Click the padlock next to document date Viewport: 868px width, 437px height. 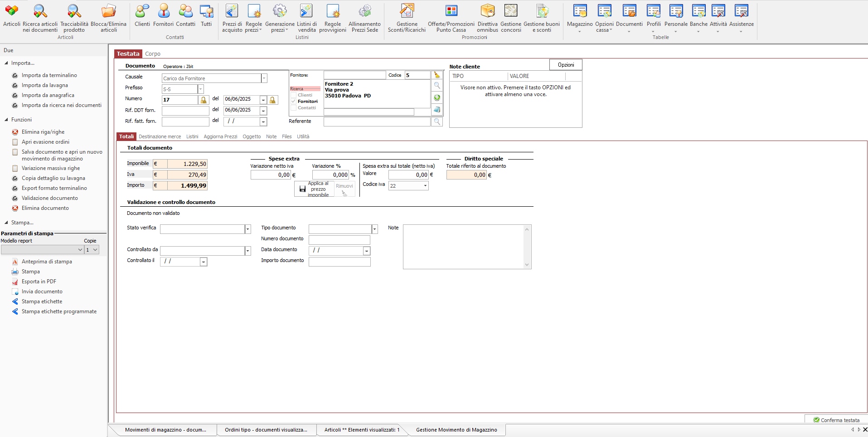pos(272,100)
